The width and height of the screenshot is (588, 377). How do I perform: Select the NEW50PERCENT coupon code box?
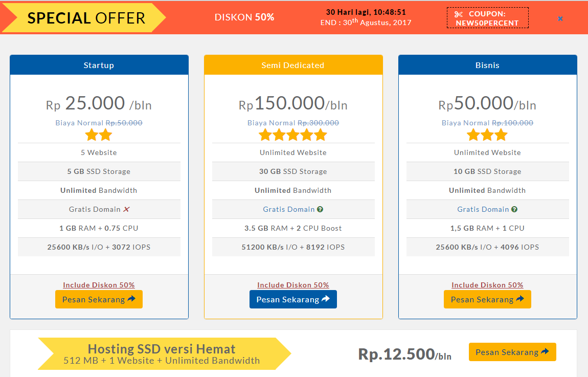(x=487, y=18)
